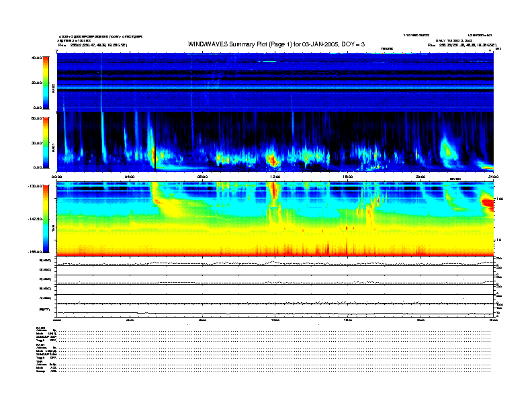The image size is (532, 411).
Task: Click the 20:00 time label below RAD1 spectrogram
Action: click(x=420, y=177)
